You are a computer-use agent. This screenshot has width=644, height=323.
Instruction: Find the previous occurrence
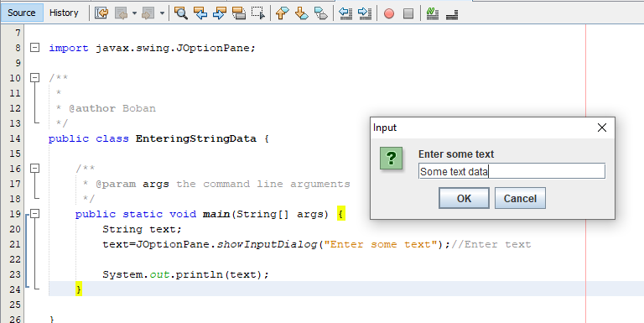200,13
